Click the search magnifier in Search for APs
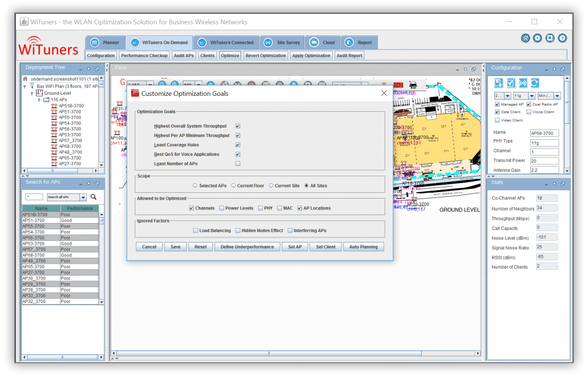Viewport: 588px width, 376px height. 94,197
